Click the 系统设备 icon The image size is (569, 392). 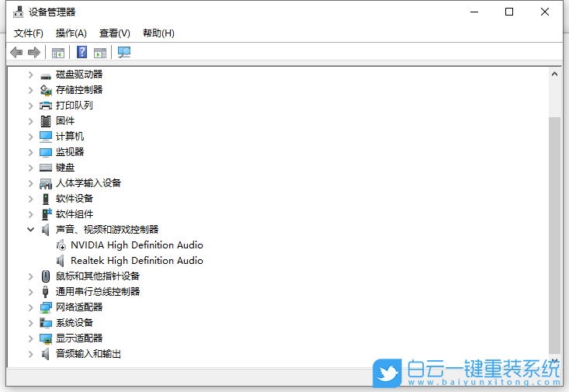coord(46,323)
